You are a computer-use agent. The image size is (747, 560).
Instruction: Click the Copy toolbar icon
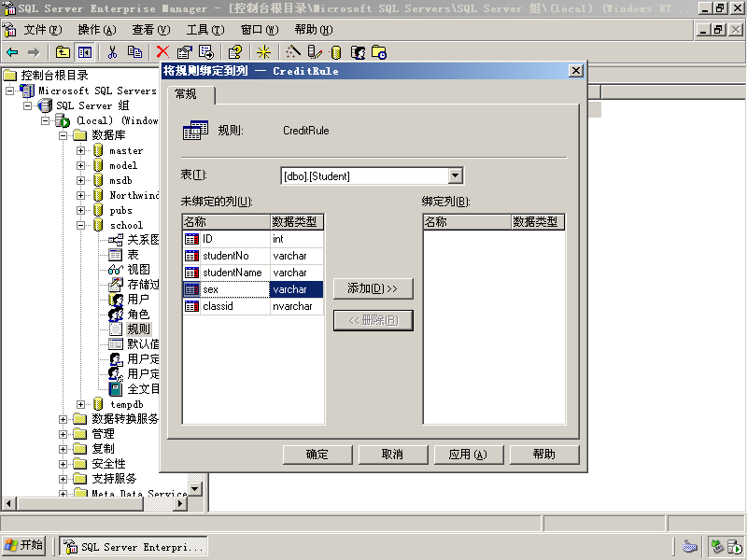(x=134, y=52)
